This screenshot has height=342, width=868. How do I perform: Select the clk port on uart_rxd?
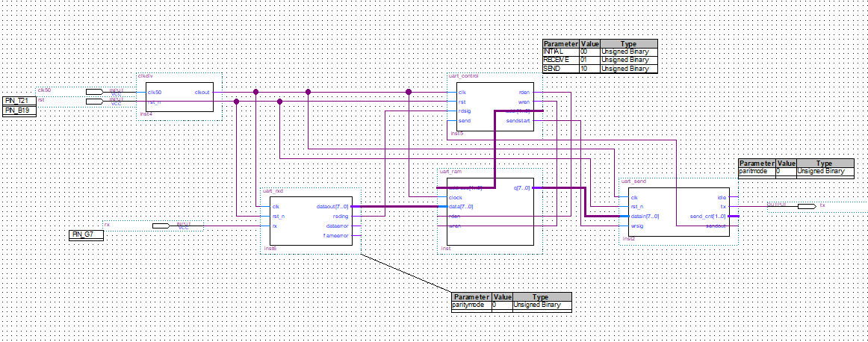click(x=275, y=206)
